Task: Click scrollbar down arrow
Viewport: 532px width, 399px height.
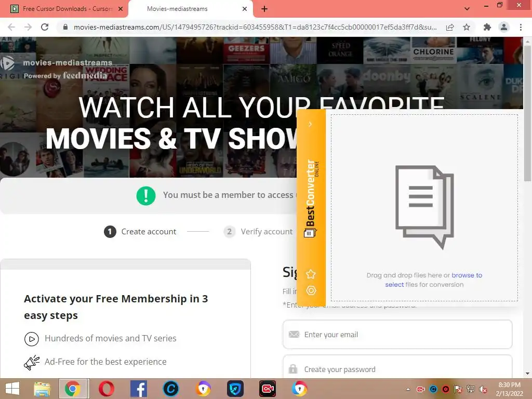Action: click(527, 374)
